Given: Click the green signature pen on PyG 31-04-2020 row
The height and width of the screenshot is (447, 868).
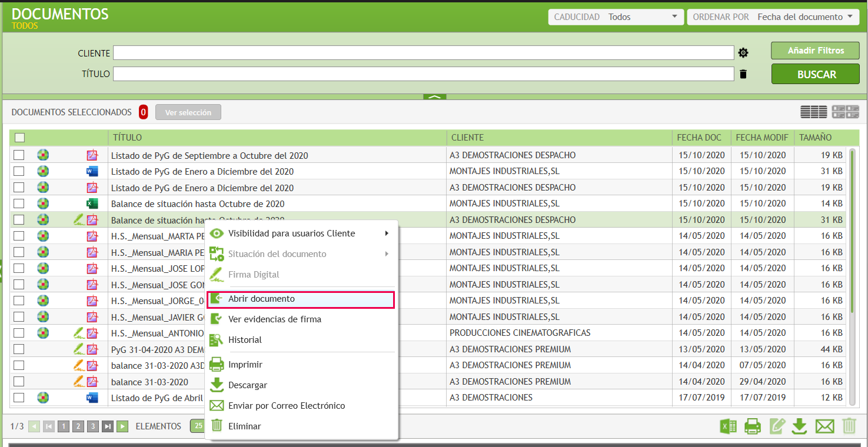Looking at the screenshot, I should (78, 349).
